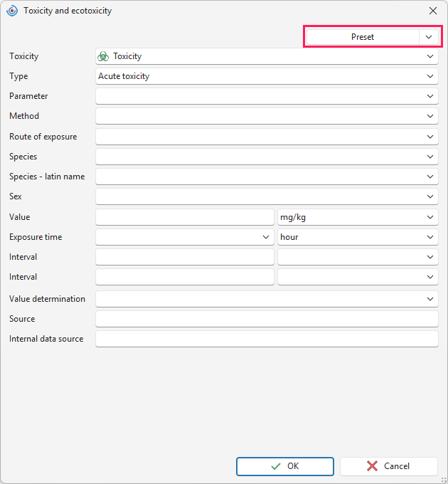Image resolution: width=448 pixels, height=484 pixels.
Task: Open the Type dropdown showing Acute toxicity
Action: (267, 76)
